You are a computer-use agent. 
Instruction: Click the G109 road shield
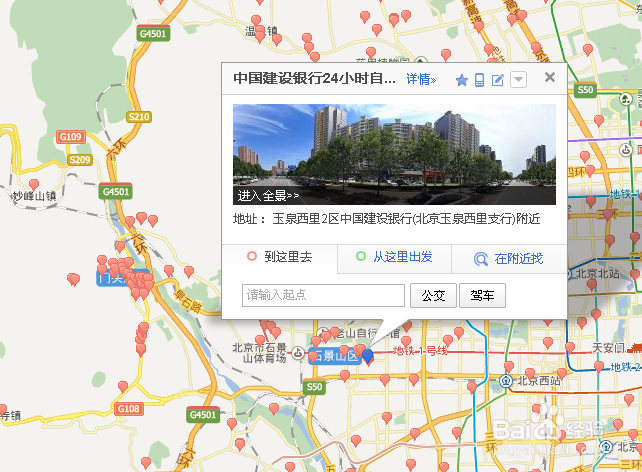(71, 137)
